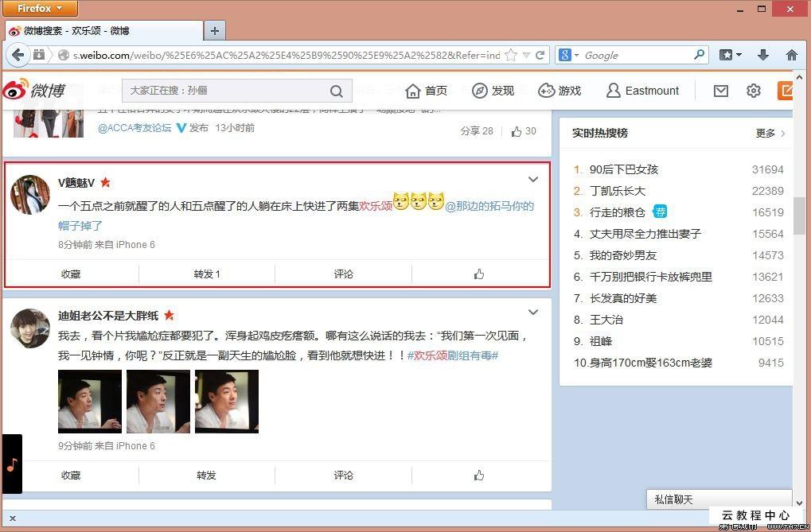This screenshot has height=532, width=811.
Task: Open the 发现 discover section
Action: click(493, 91)
